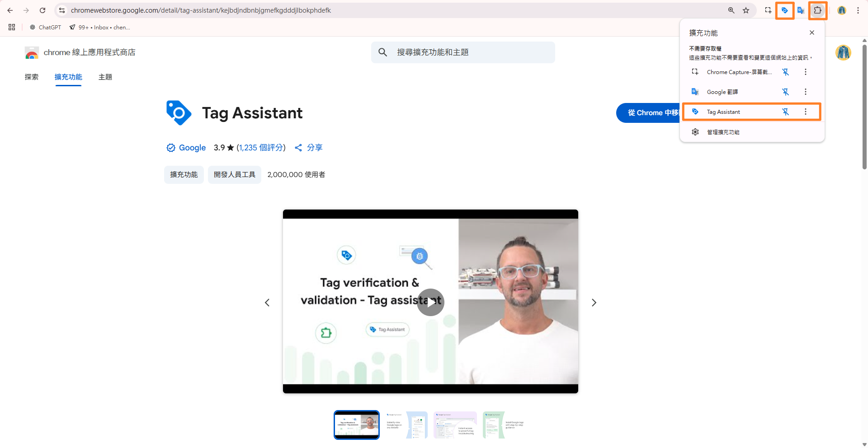
Task: Open the apps grid in bookmarks bar
Action: point(12,27)
